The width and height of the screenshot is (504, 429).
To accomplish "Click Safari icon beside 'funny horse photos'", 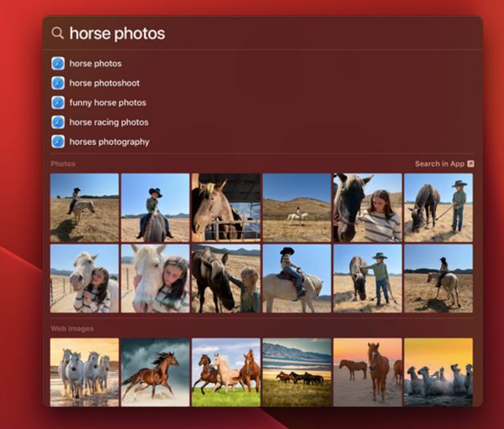I will click(58, 102).
